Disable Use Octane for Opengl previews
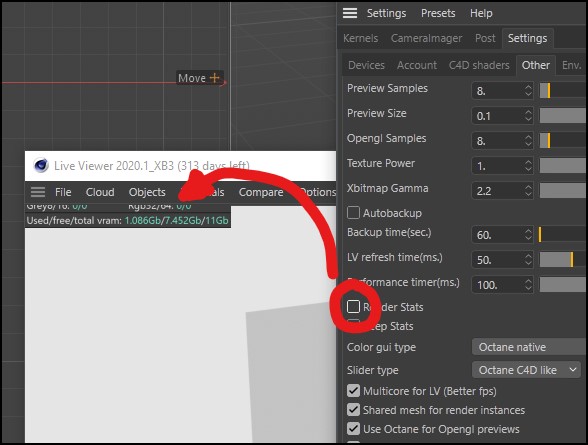 click(x=353, y=429)
